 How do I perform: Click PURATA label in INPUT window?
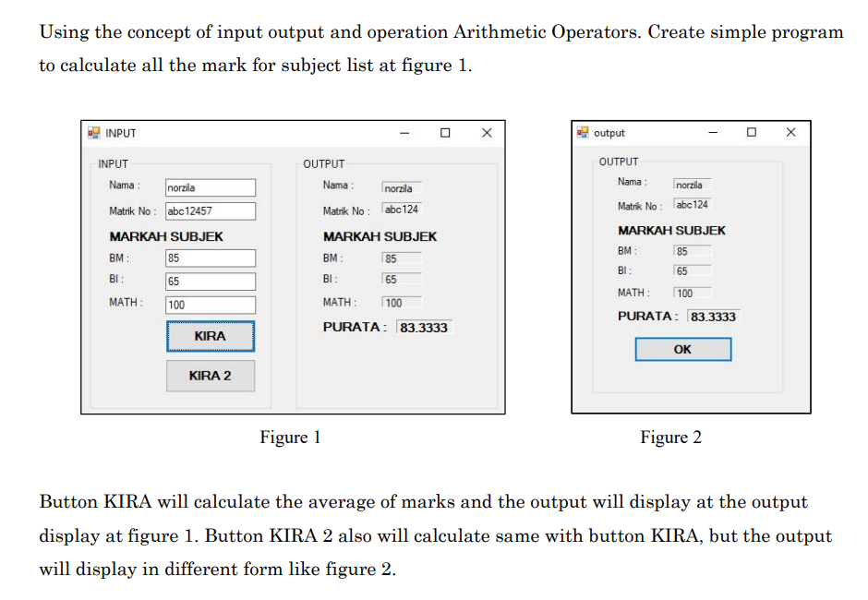point(355,327)
